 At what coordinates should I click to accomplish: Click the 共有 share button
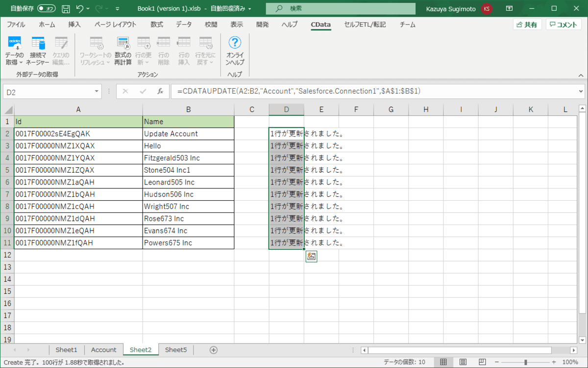527,25
